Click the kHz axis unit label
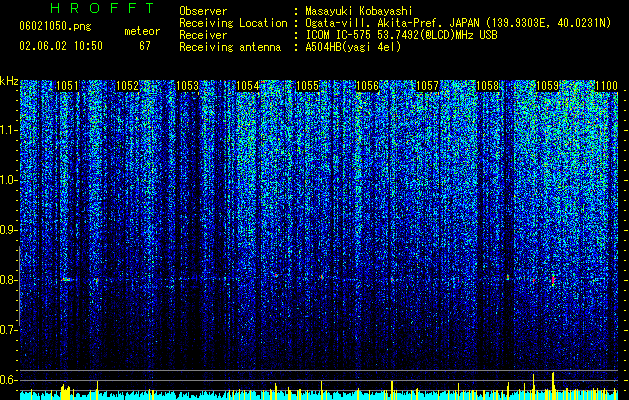Viewport: 629px width, 400px height. 9,81
